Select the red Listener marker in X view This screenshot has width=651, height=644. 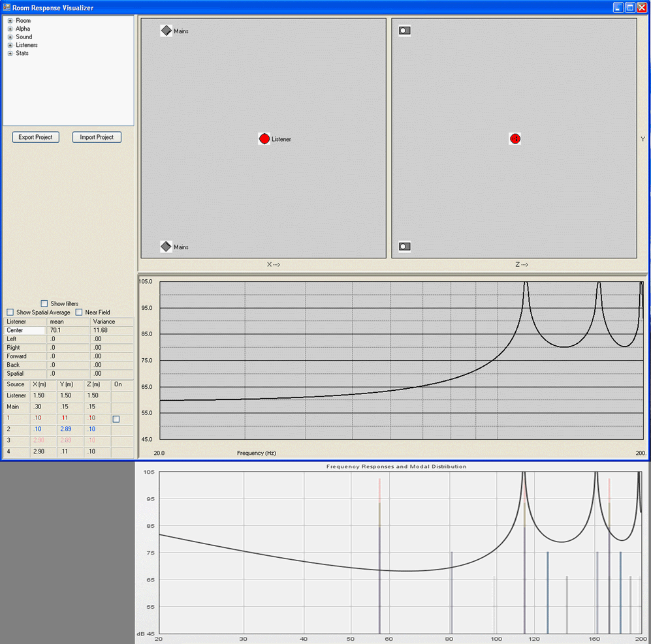(x=264, y=138)
